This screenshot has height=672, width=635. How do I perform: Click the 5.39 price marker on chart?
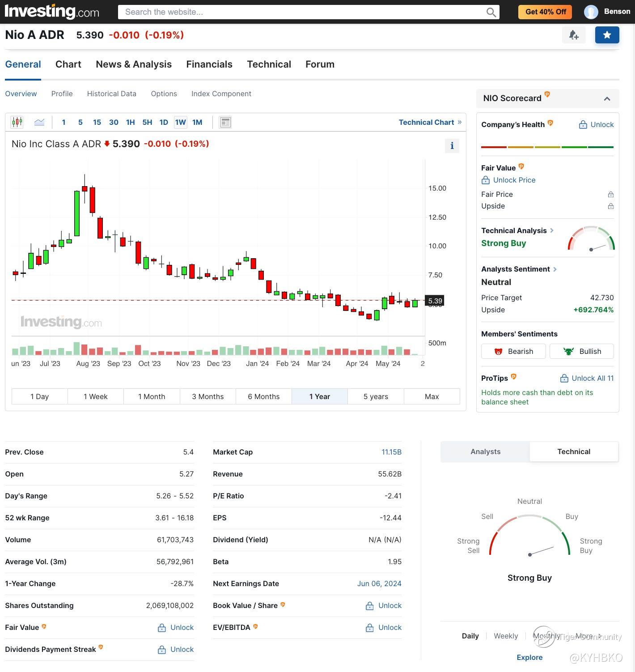pyautogui.click(x=435, y=301)
